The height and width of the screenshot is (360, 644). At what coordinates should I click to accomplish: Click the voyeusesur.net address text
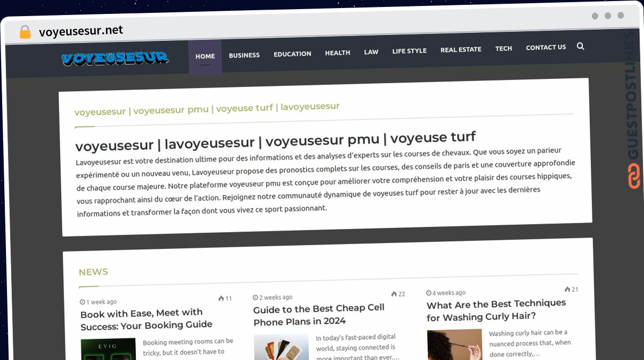81,31
